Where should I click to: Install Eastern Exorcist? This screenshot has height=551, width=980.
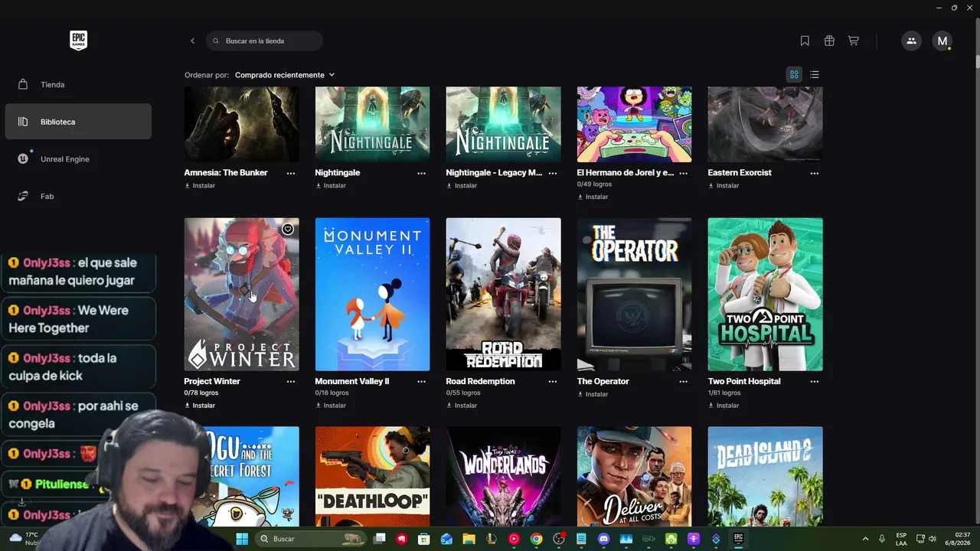click(724, 185)
